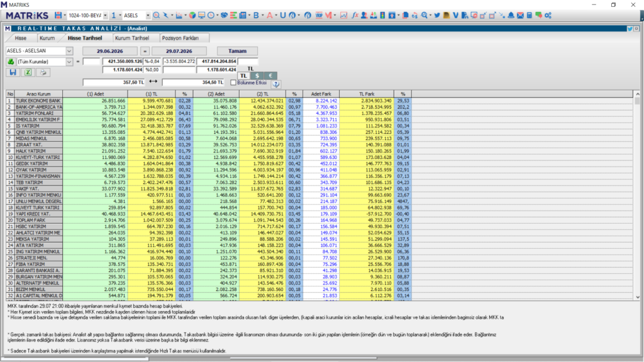Toggle the Bölünme Etkisi checkbox
Screen dimensions: 644x362
click(x=233, y=82)
